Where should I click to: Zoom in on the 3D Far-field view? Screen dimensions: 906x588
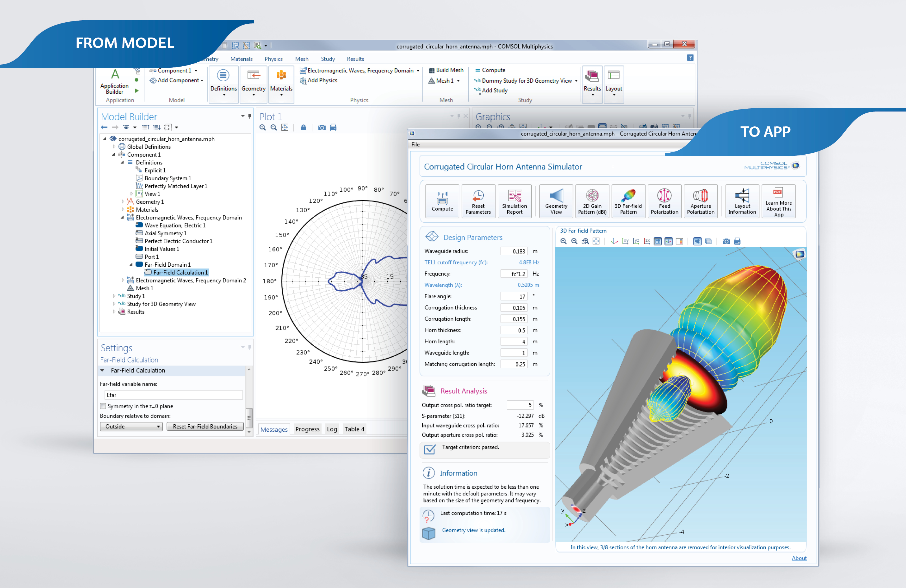click(564, 241)
